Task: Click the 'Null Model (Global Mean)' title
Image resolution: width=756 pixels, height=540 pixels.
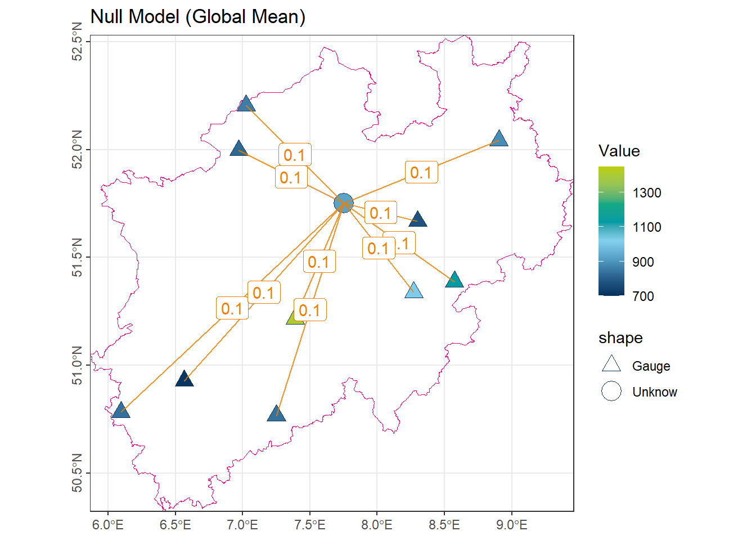Action: 198,17
